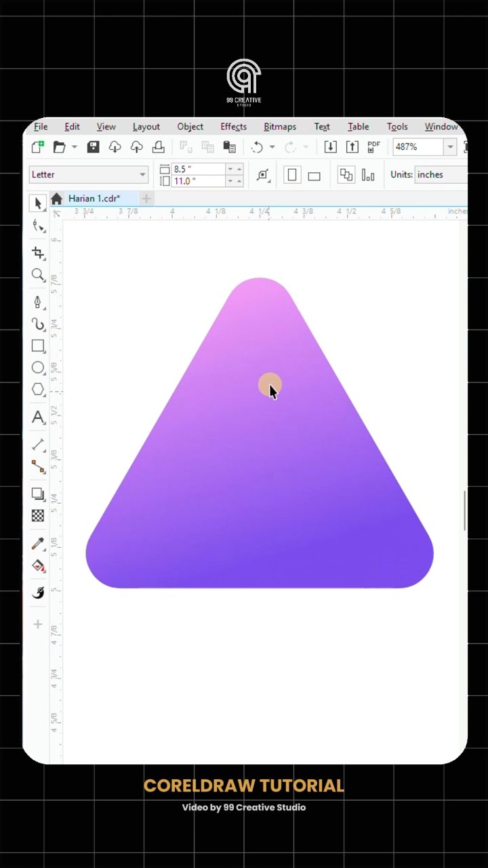Screen dimensions: 488x868
Task: Select the Artistic Media tool
Action: pos(38,324)
